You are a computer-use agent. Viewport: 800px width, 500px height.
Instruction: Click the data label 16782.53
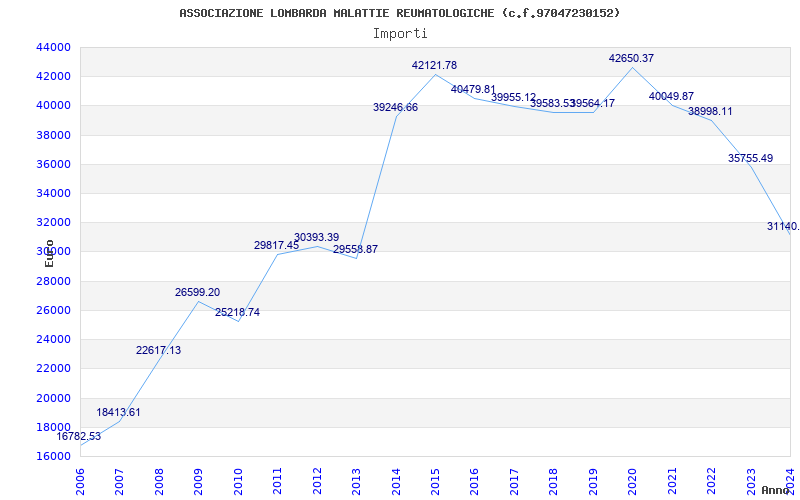[79, 436]
